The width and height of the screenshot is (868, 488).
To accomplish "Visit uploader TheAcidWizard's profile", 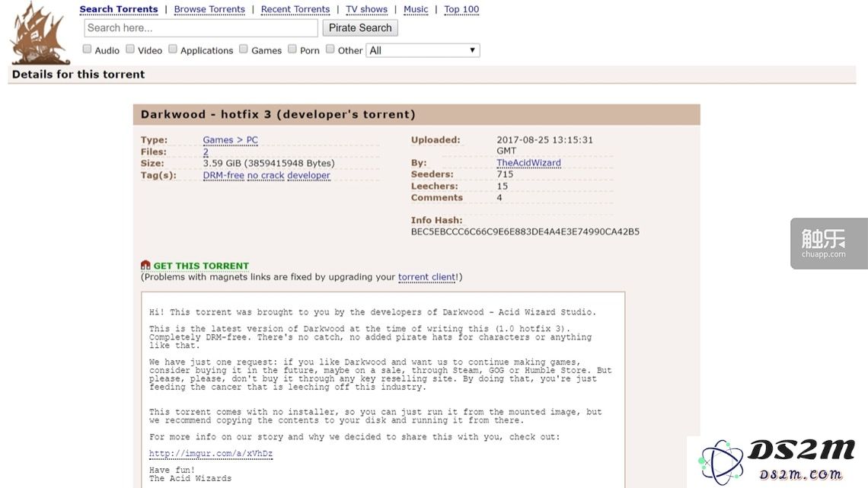I will [x=528, y=163].
